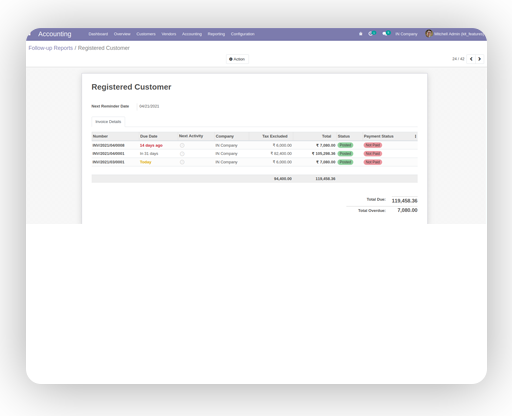Click the Registered Customer heading
Screen dimensions: 512x416
pyautogui.click(x=131, y=87)
